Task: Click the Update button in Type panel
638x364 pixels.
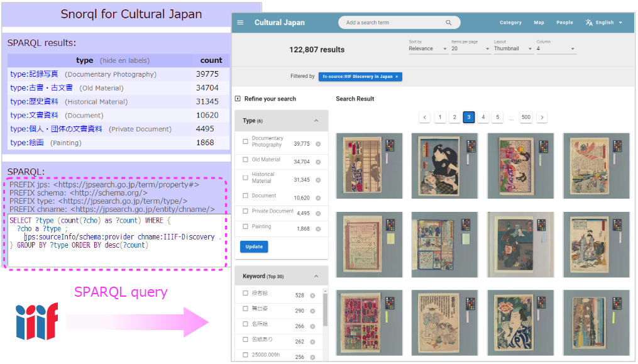Action: [x=254, y=246]
